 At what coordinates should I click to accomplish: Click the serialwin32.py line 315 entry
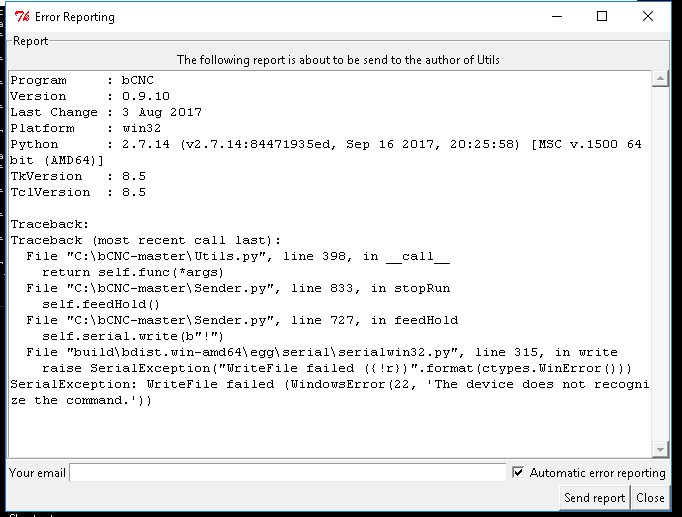[x=322, y=352]
